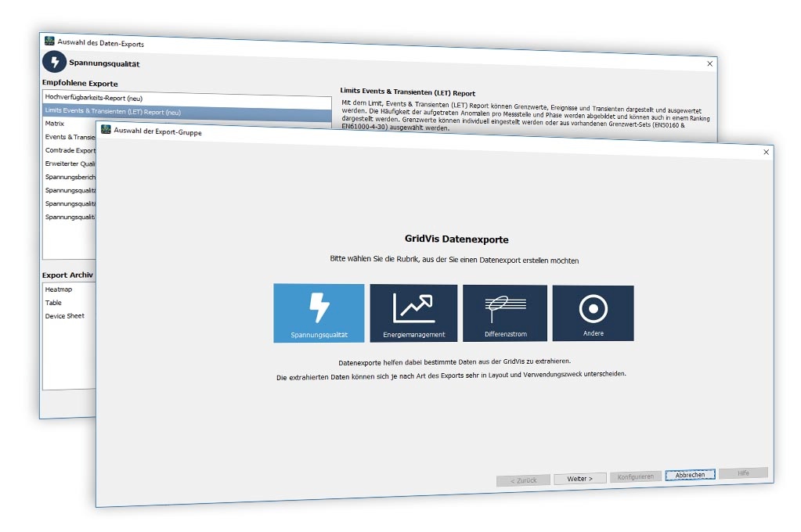Screen dimensions: 801x532
Task: Open the Andere export category tile
Action: pyautogui.click(x=593, y=313)
